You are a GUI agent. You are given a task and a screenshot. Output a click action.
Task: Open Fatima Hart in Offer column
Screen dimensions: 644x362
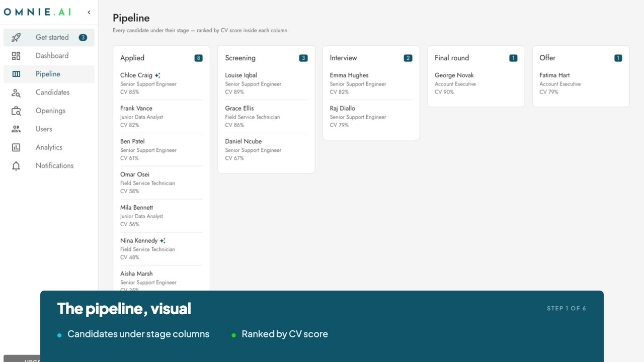tap(581, 83)
